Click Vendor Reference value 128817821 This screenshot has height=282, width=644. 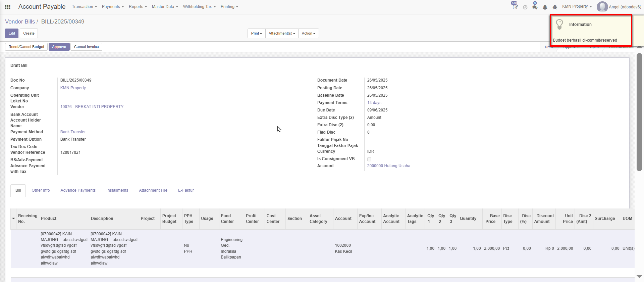coord(70,152)
